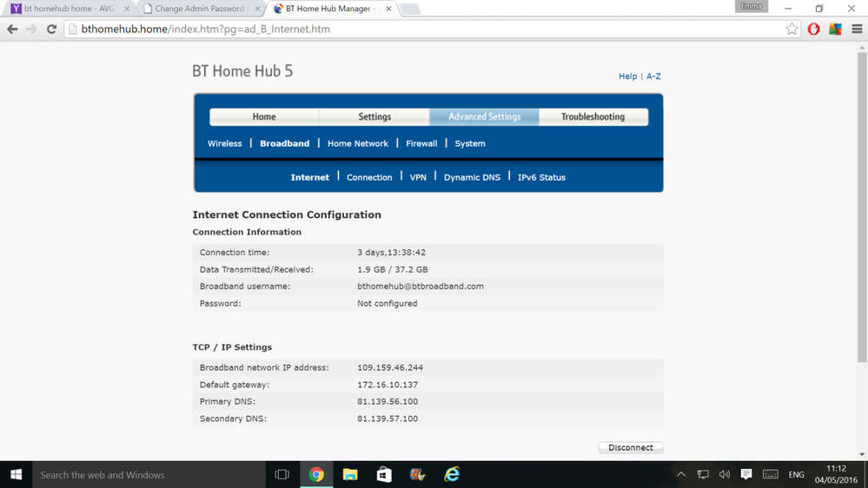This screenshot has height=488, width=868.
Task: Open the Windows Start menu
Action: pos(16,475)
